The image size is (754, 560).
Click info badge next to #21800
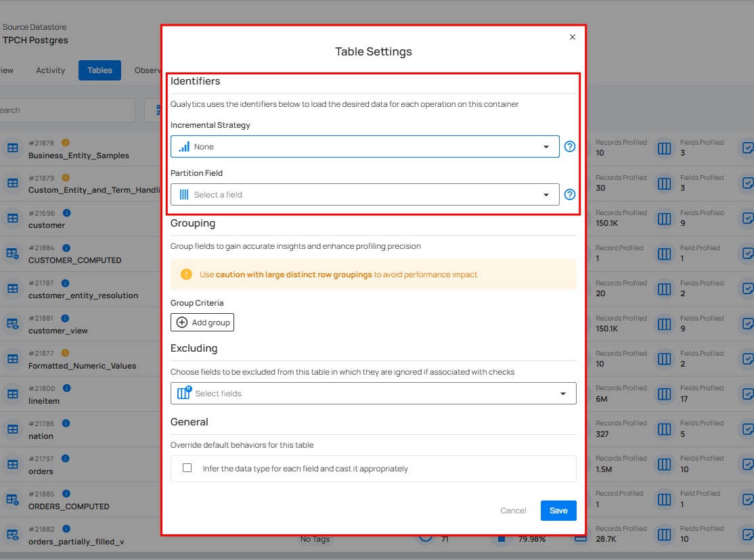(66, 388)
